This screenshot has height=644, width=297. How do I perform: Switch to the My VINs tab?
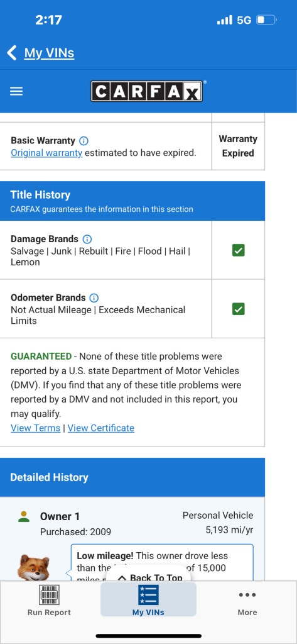point(148,600)
